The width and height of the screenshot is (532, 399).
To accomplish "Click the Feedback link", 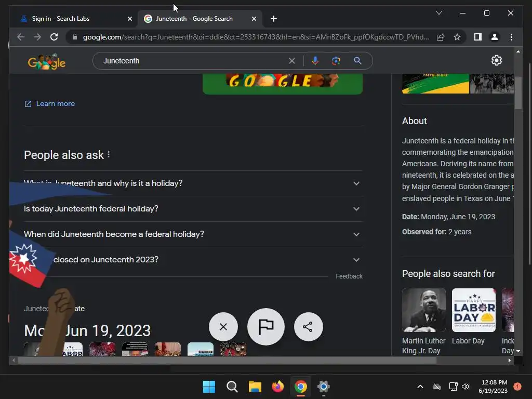I will coord(349,276).
